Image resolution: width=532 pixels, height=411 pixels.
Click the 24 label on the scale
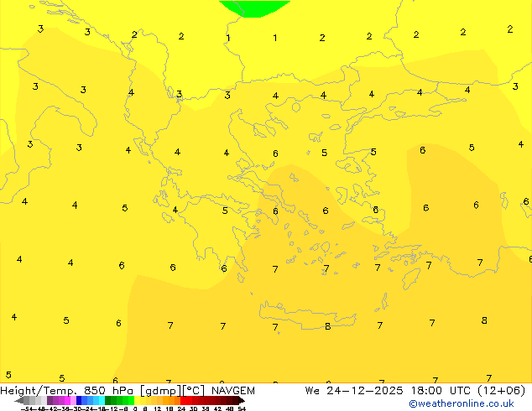pos(181,408)
